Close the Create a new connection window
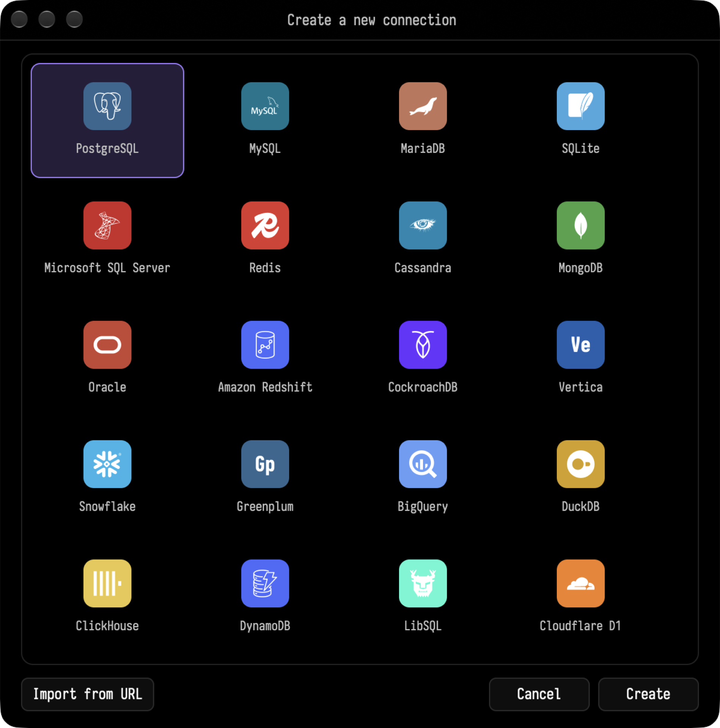The width and height of the screenshot is (720, 728). point(19,19)
